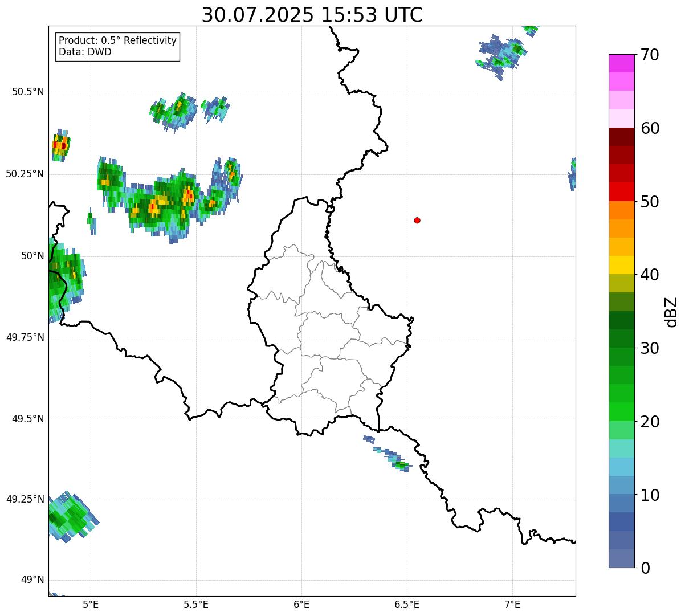Viewport: 685px width, 616px height.
Task: Click the gray-blue bottom colorbar swatch at 0
Action: pos(621,558)
